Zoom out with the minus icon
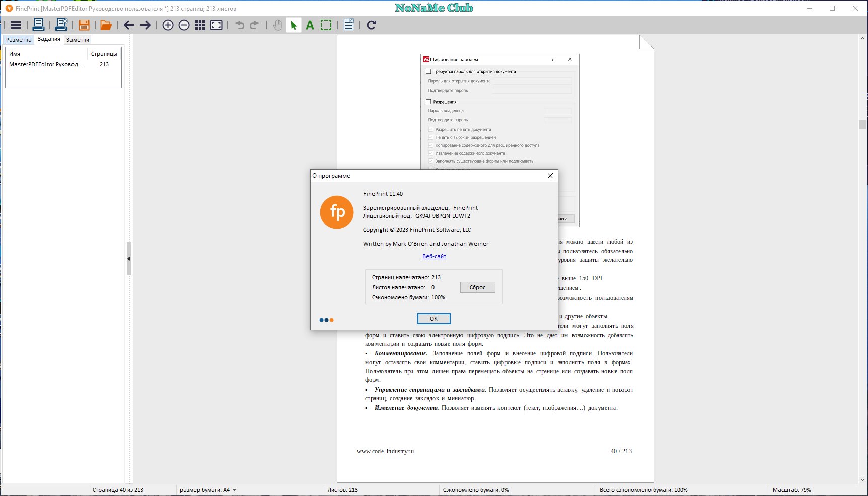The image size is (868, 496). click(x=184, y=25)
